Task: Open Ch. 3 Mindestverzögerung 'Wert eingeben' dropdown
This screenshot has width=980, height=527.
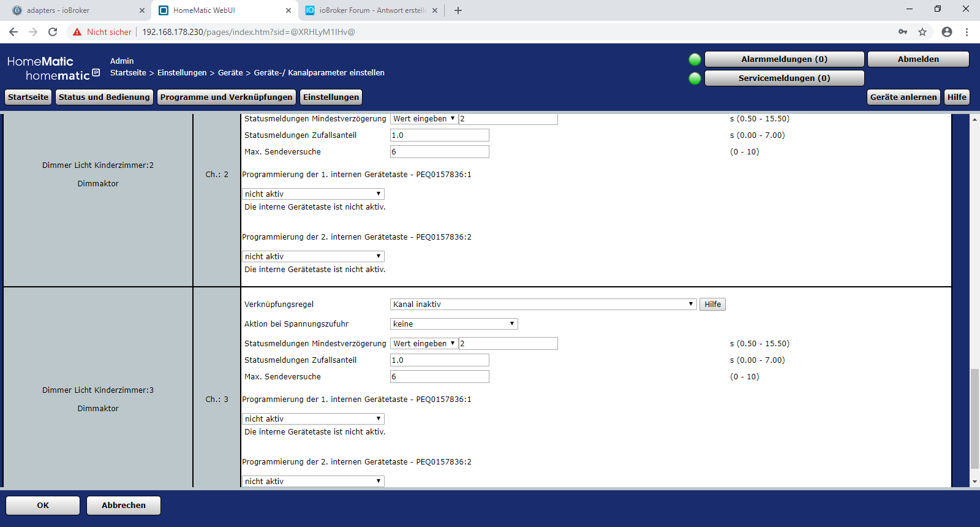Action: (x=424, y=344)
